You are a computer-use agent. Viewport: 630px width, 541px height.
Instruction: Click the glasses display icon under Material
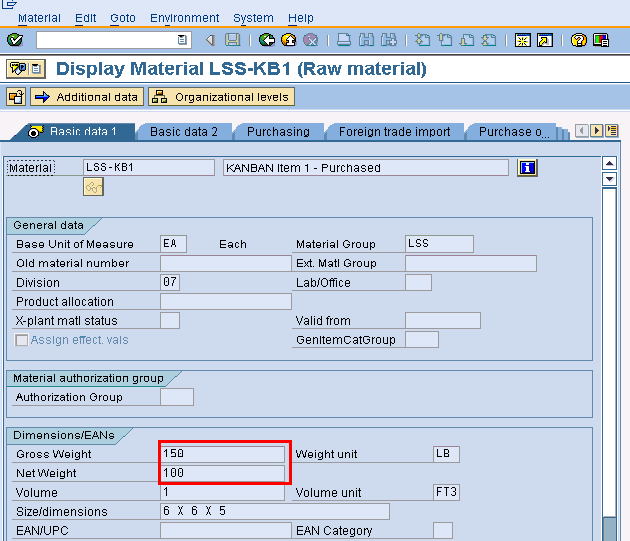pos(93,187)
